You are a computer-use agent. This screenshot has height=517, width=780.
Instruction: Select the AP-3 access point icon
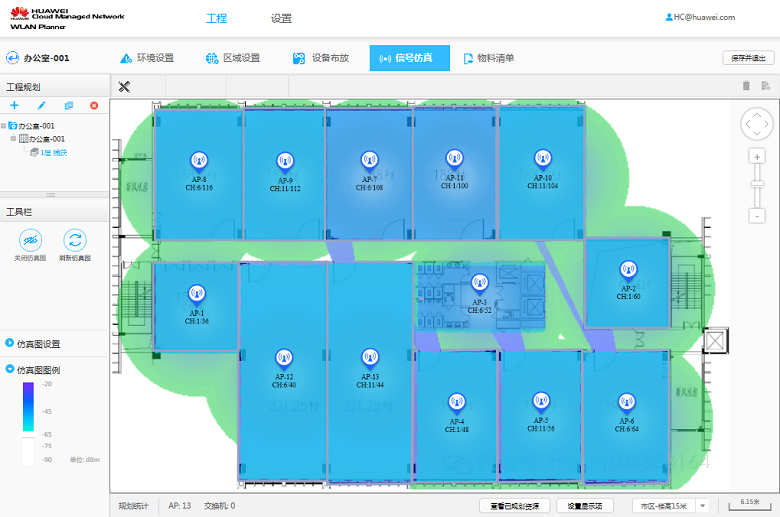pos(480,284)
